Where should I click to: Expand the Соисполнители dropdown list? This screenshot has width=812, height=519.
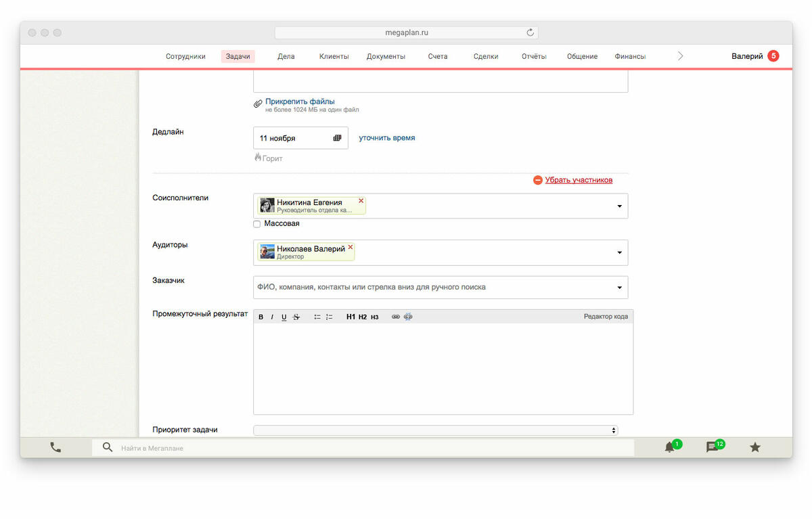pyautogui.click(x=619, y=206)
